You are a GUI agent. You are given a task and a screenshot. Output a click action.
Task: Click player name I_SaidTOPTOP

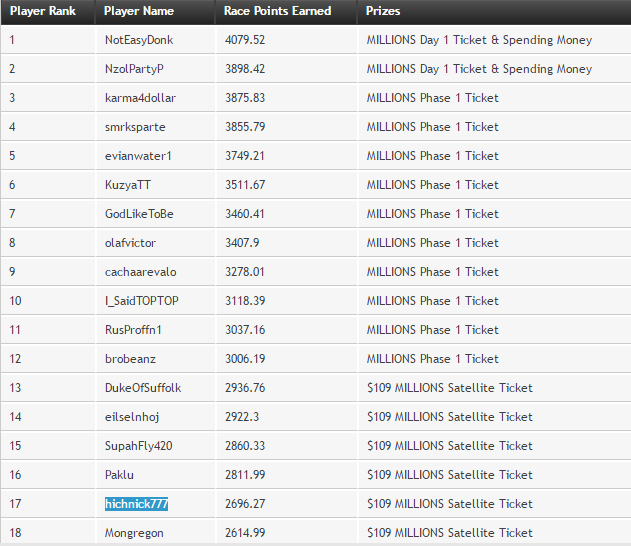[142, 301]
